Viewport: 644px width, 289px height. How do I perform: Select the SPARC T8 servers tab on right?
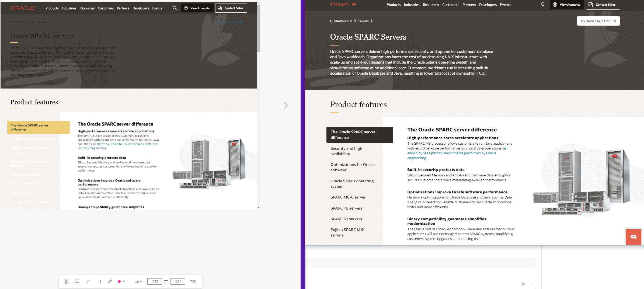346,208
